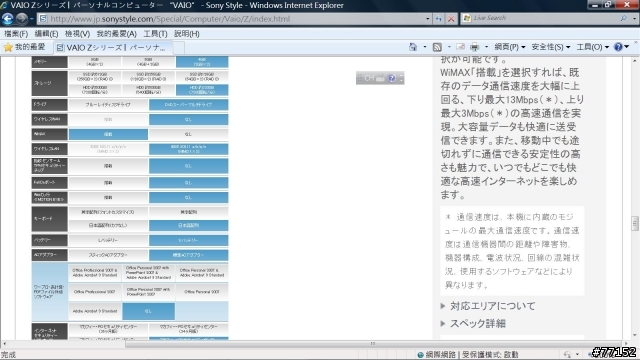Viewport: 640px width, 360px height.
Task: Open the 檔案(F) menu
Action: [16, 34]
